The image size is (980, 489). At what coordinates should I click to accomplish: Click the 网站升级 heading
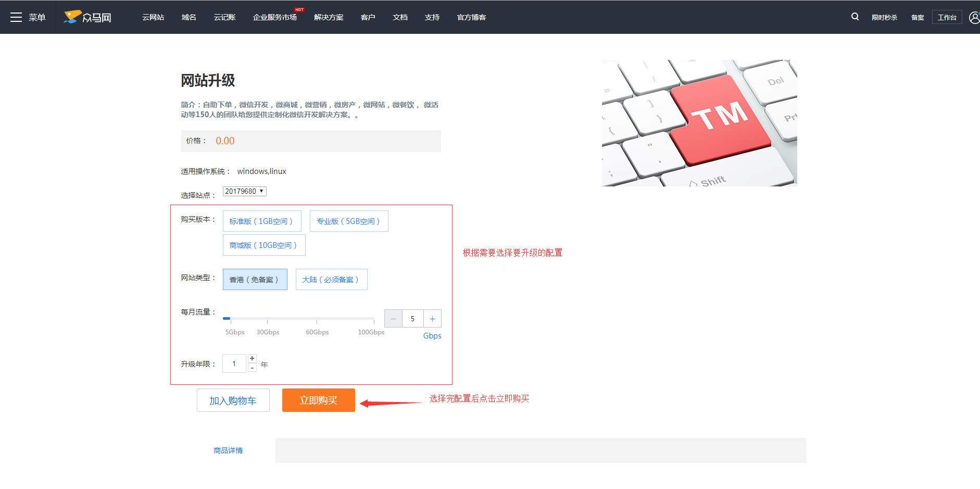tap(208, 81)
